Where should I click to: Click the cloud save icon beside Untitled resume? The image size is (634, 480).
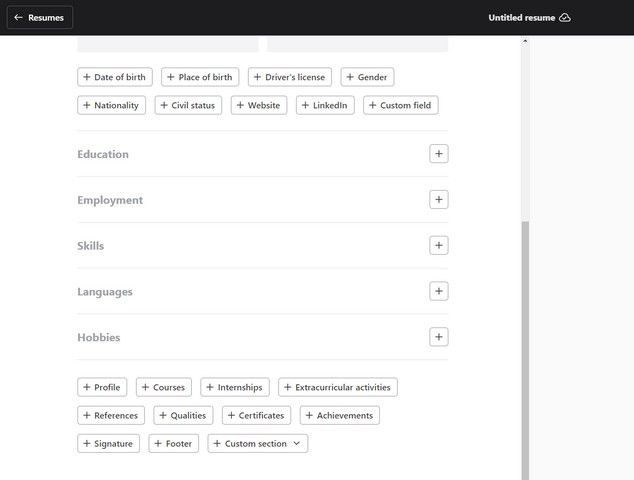coord(565,17)
